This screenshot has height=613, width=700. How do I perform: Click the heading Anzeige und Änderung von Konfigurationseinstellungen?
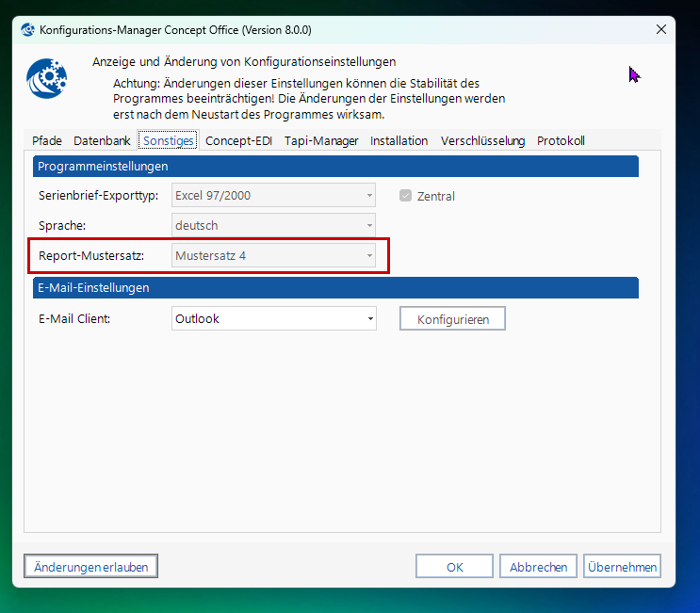[x=244, y=61]
